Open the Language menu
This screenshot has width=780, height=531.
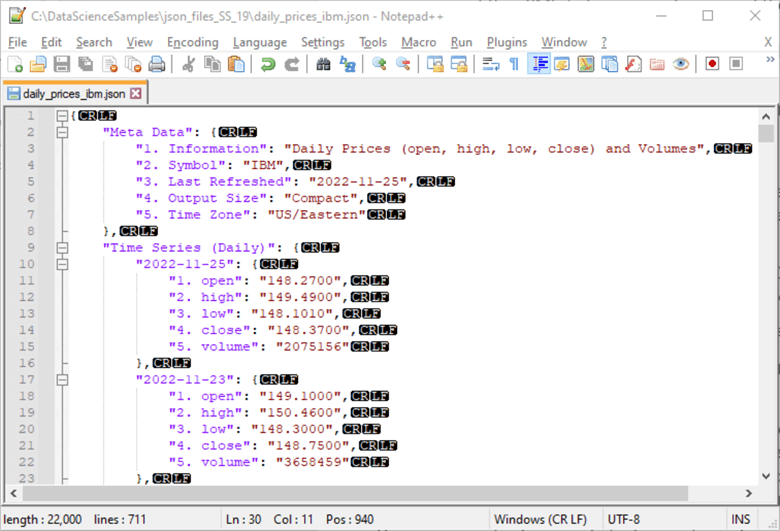point(260,43)
